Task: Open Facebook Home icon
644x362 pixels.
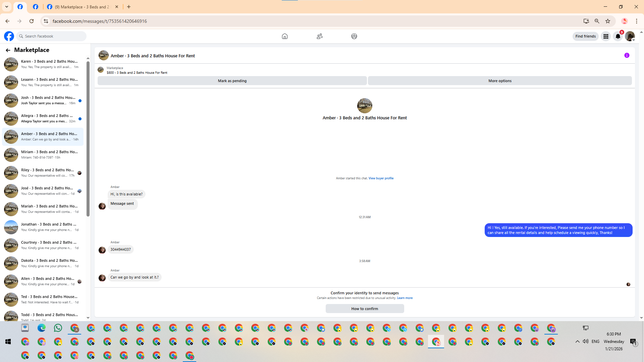Action: 284,36
